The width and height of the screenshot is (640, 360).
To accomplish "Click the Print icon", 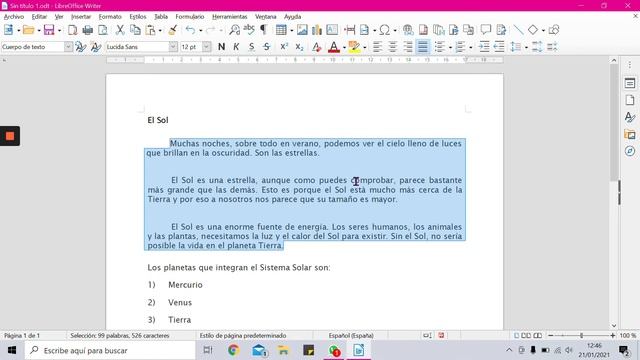I will [x=88, y=30].
